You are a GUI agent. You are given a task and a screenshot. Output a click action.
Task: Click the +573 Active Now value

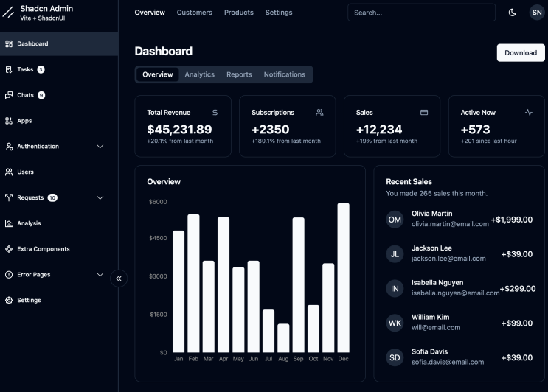point(475,130)
